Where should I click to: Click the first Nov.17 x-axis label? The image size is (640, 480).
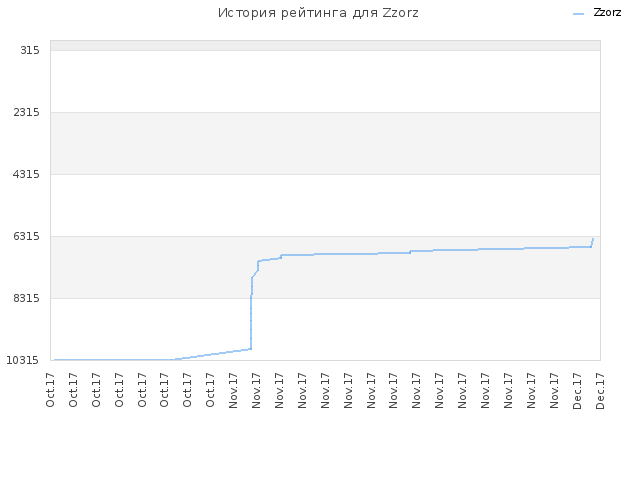pyautogui.click(x=233, y=390)
